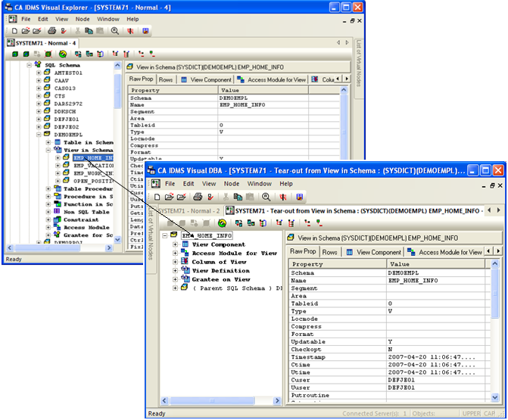This screenshot has width=508, height=420.
Task: Click Copy icon in Visual DBA toolbar
Action: pyautogui.click(x=238, y=197)
